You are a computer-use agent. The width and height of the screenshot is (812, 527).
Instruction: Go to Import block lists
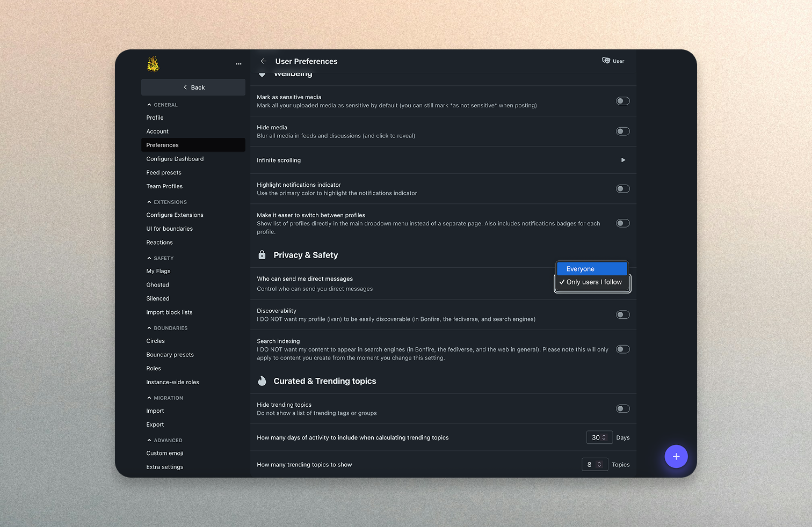[x=169, y=312]
